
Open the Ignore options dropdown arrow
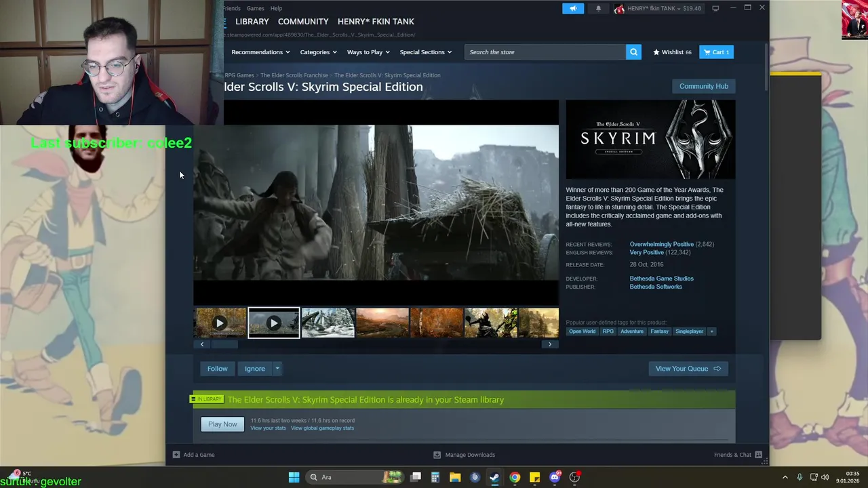point(277,369)
